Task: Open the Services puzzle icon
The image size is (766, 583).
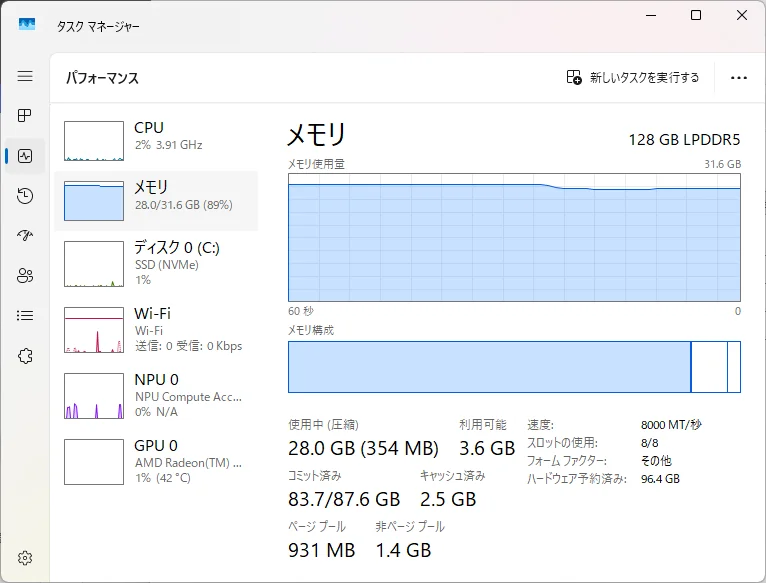Action: [x=25, y=356]
